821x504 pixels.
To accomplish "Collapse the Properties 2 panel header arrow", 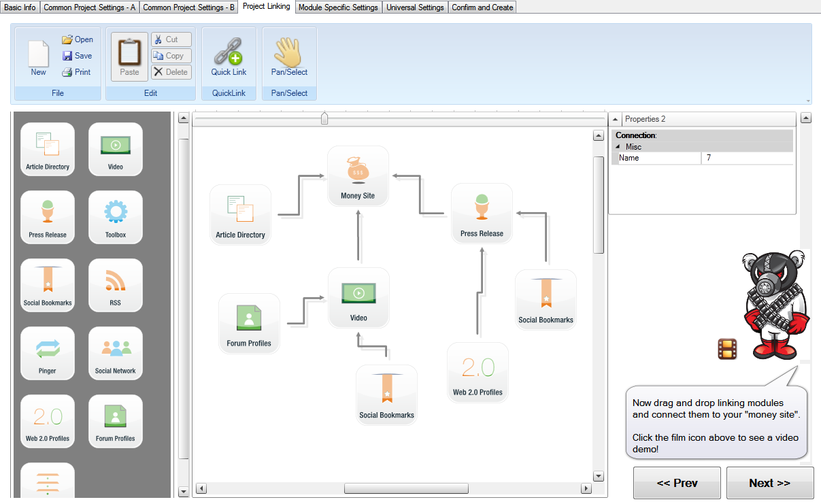I will tap(615, 119).
